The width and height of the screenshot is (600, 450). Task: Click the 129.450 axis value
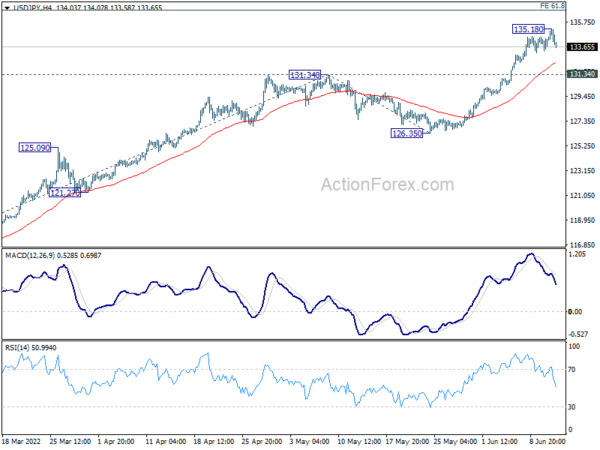[x=582, y=96]
